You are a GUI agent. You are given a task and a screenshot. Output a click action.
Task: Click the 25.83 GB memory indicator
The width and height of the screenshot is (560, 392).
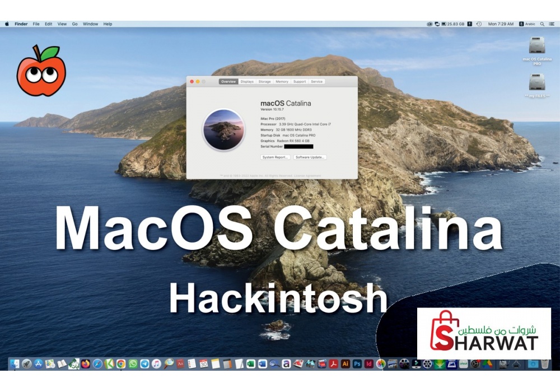pyautogui.click(x=453, y=24)
